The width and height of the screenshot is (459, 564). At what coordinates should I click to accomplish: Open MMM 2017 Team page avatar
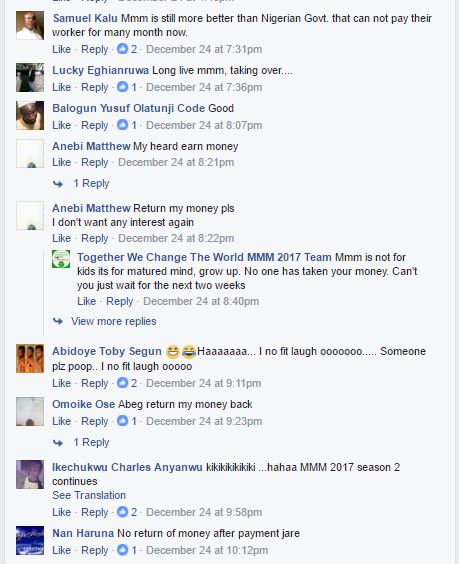pyautogui.click(x=61, y=259)
